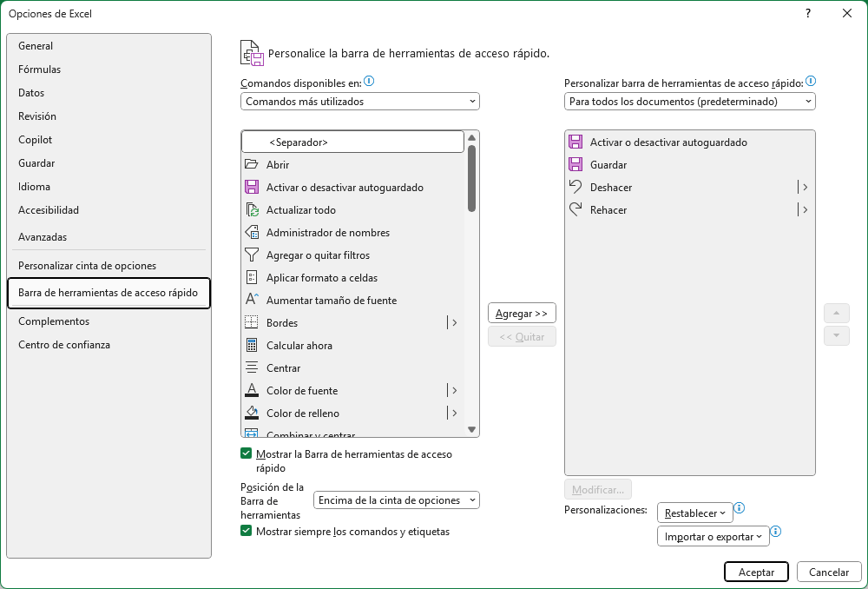This screenshot has width=868, height=589.
Task: Click info icon beside Personalizar barra de herramientas label
Action: point(811,82)
